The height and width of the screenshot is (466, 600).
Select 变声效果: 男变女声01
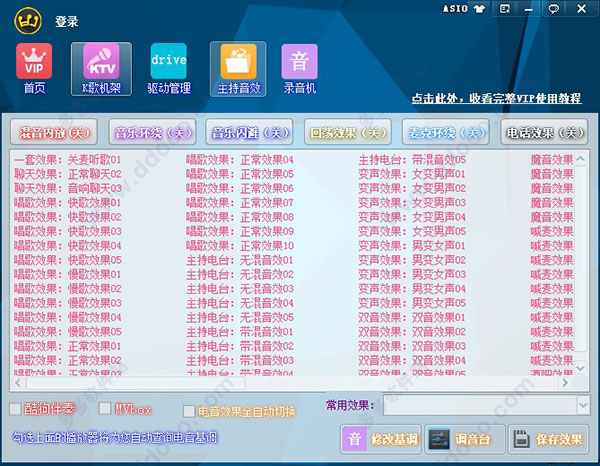coord(412,246)
